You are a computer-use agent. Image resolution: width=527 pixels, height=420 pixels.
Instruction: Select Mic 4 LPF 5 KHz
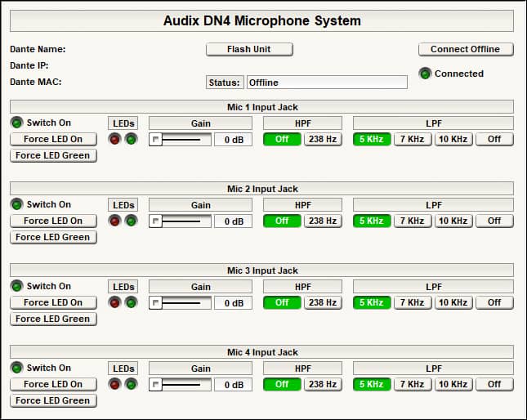372,384
